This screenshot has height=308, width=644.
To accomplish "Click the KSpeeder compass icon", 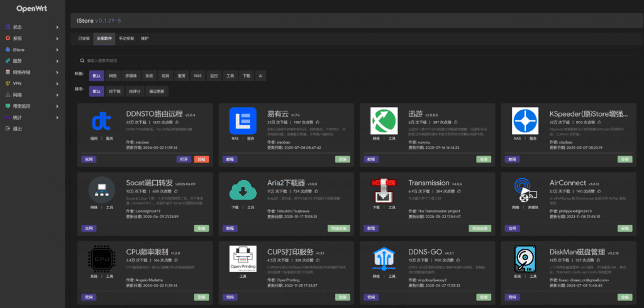I will click(x=526, y=121).
